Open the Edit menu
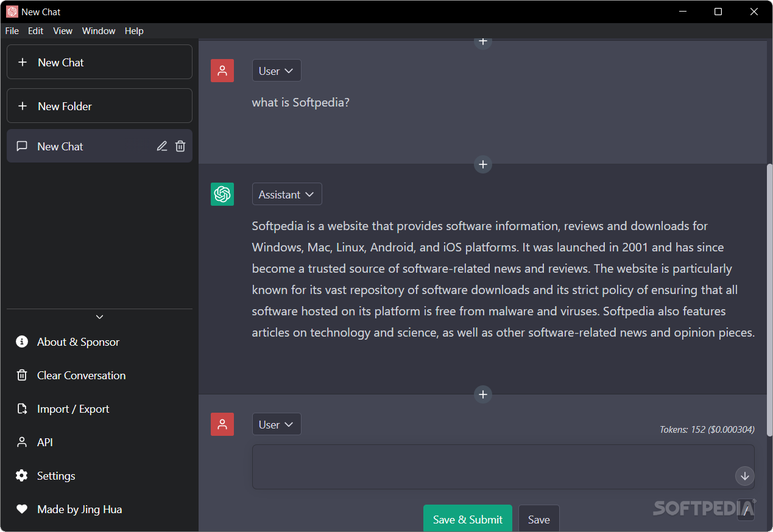773x532 pixels. (x=35, y=31)
